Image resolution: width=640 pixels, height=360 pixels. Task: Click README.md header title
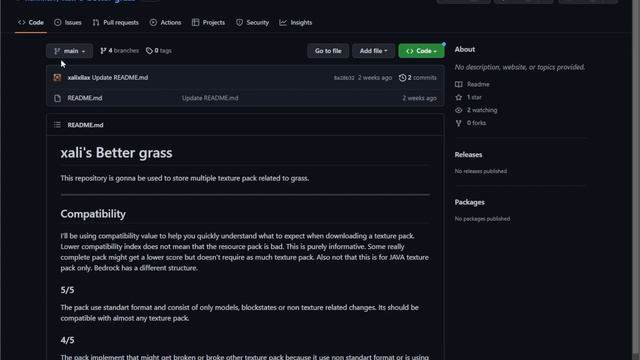tap(85, 125)
